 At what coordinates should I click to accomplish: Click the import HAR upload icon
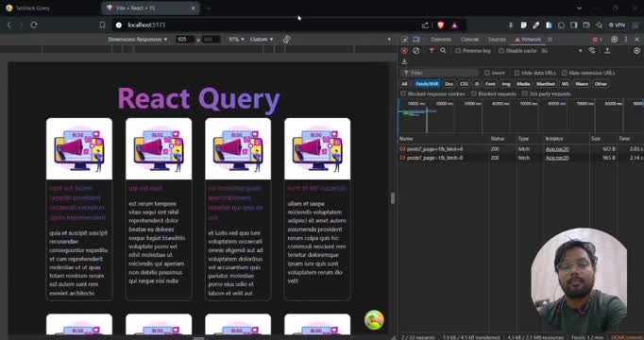click(x=607, y=50)
